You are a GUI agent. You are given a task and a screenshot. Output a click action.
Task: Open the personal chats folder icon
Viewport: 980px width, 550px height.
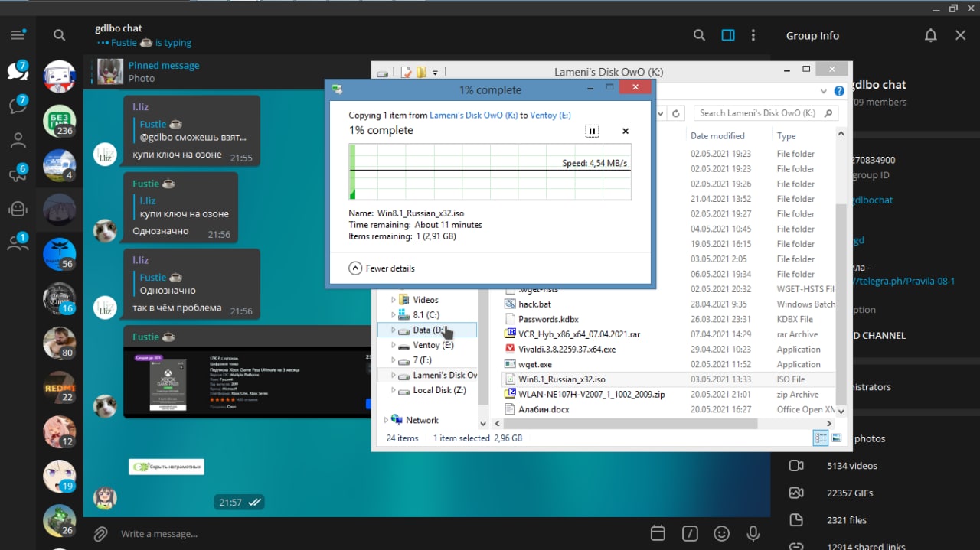tap(18, 140)
